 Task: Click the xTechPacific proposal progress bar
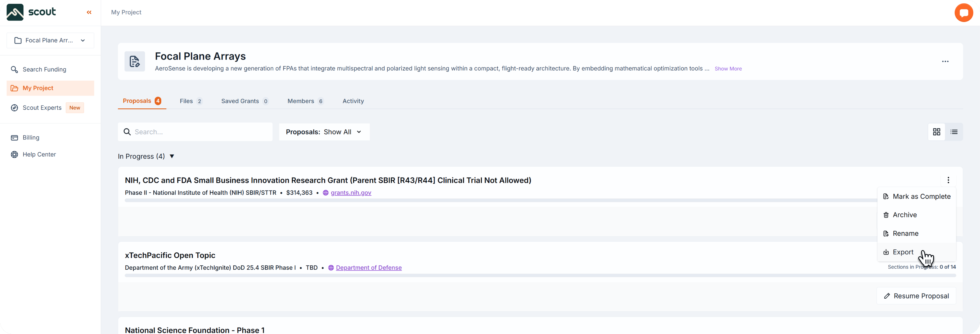click(x=495, y=275)
